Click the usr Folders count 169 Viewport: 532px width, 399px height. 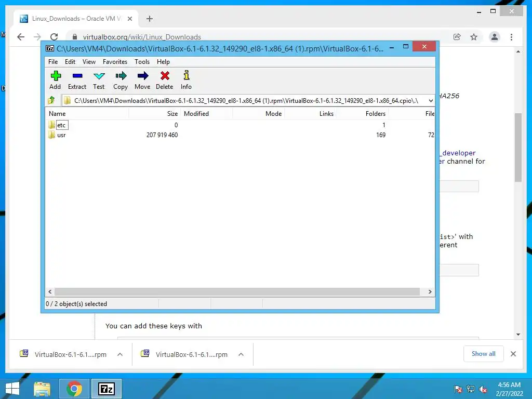click(381, 135)
